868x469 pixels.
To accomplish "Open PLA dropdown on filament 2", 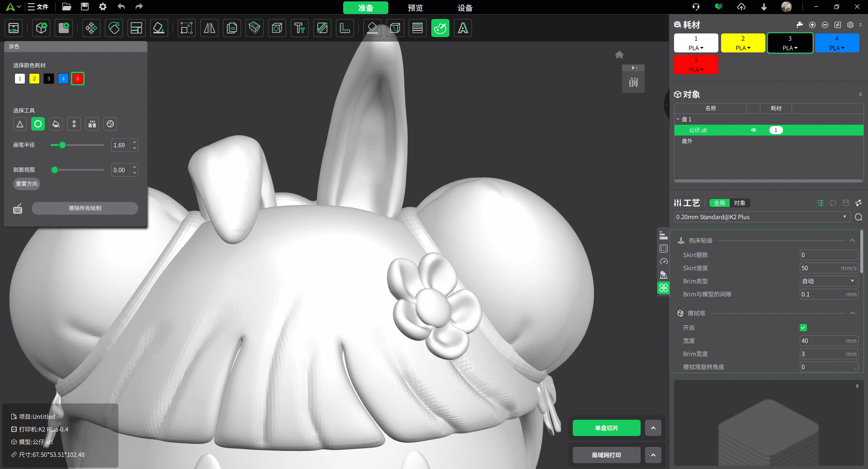I will click(x=743, y=48).
